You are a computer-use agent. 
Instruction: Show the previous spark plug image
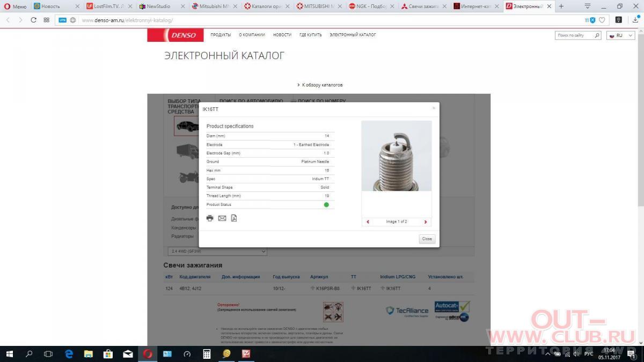[368, 221]
